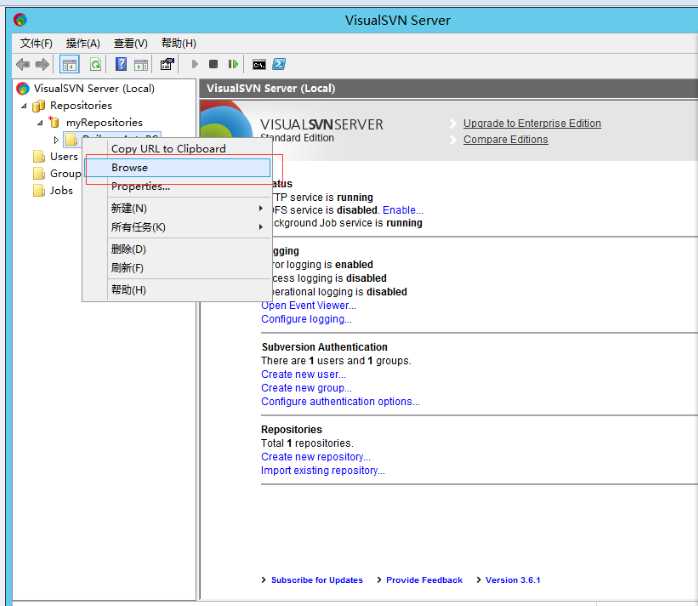This screenshot has width=698, height=606.
Task: Click the Users folder icon
Action: (39, 156)
